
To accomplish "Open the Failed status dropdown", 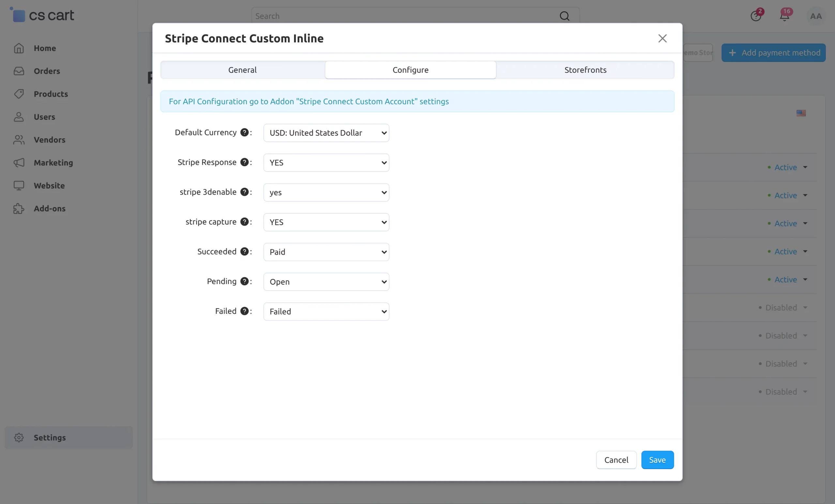I will (326, 312).
